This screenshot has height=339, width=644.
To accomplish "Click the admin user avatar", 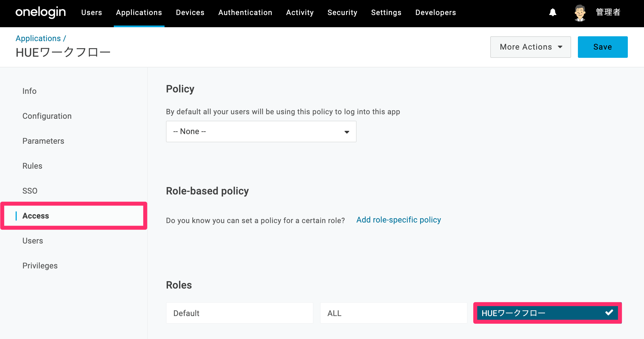I will click(x=580, y=13).
